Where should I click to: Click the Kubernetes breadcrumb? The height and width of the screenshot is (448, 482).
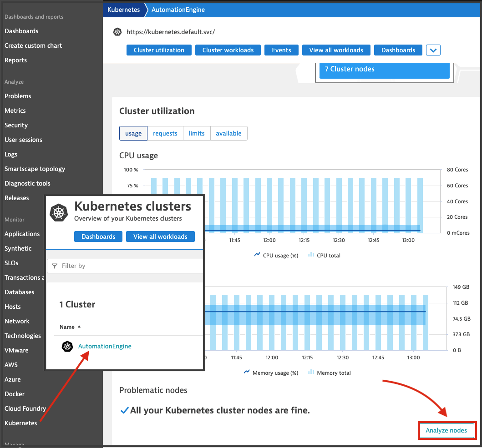pos(124,10)
